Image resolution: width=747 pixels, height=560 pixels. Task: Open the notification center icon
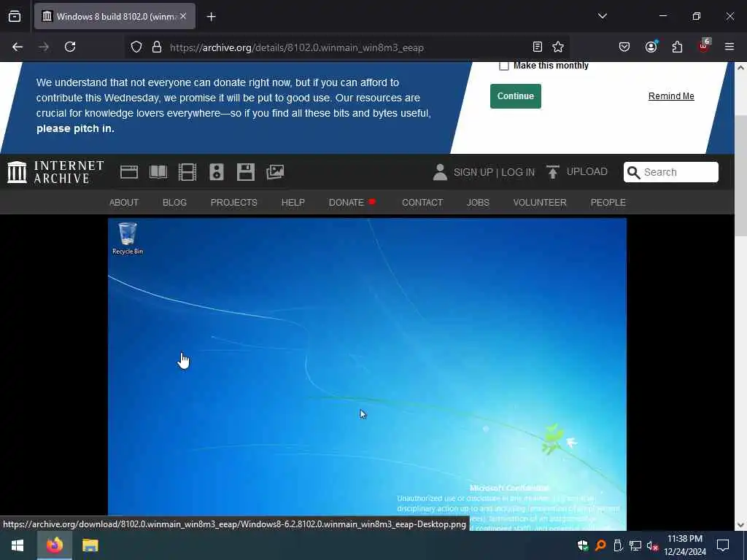pyautogui.click(x=723, y=545)
